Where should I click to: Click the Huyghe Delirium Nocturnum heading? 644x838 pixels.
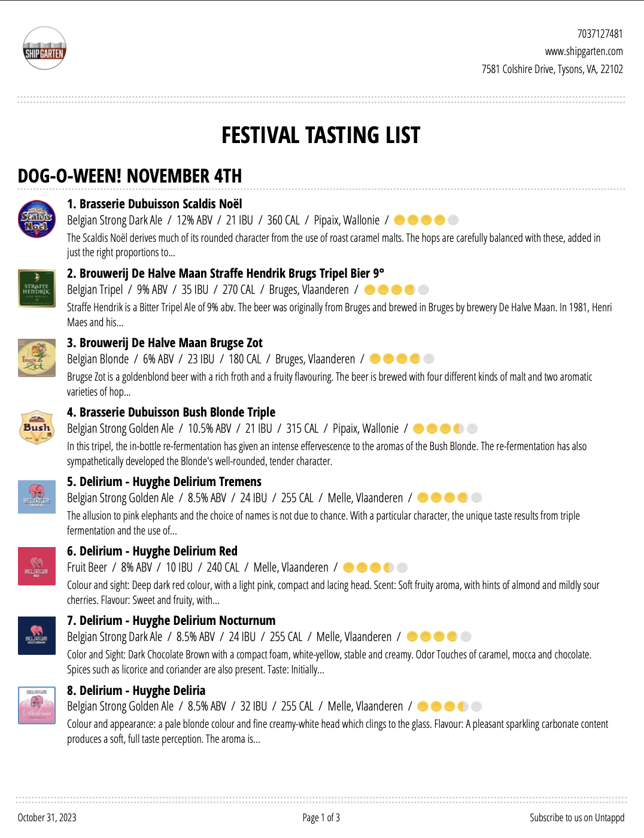coord(171,621)
